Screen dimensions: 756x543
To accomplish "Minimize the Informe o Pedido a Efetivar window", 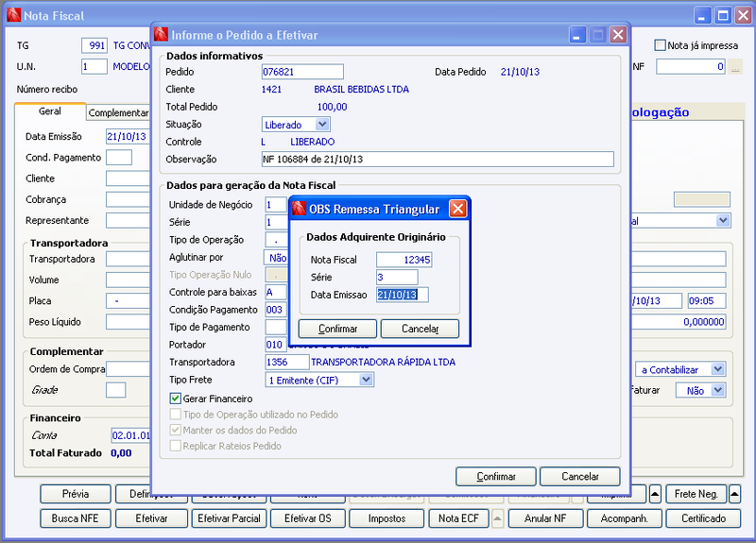I will [577, 35].
